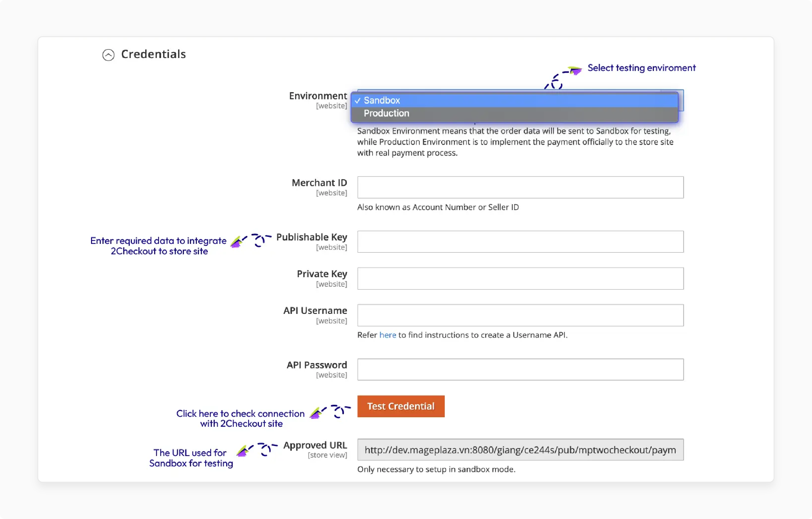812x519 pixels.
Task: Click the Test Credential button
Action: [401, 406]
